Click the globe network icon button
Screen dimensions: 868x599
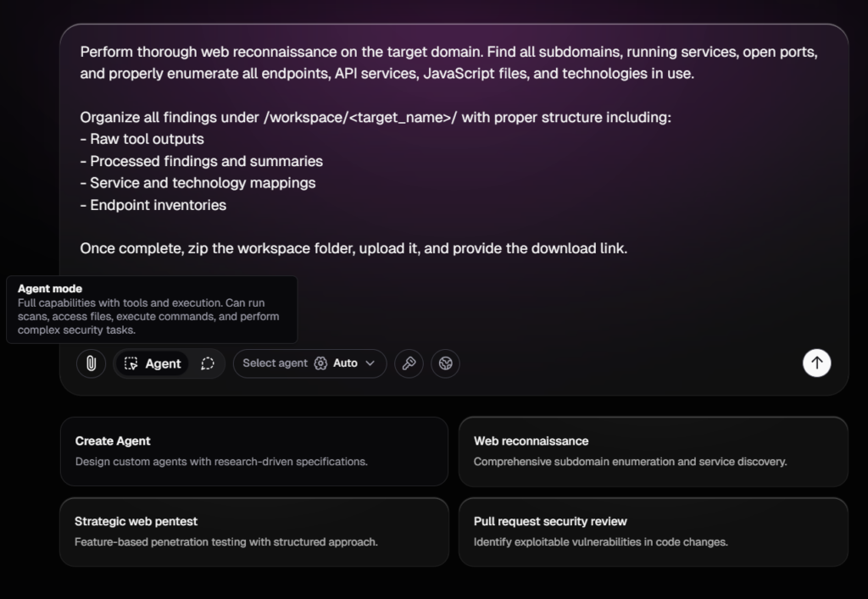click(446, 363)
